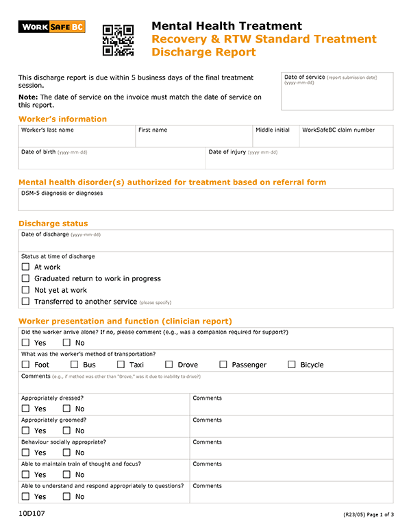
Task: Mark No for Appropriately groomed
Action: click(x=66, y=431)
